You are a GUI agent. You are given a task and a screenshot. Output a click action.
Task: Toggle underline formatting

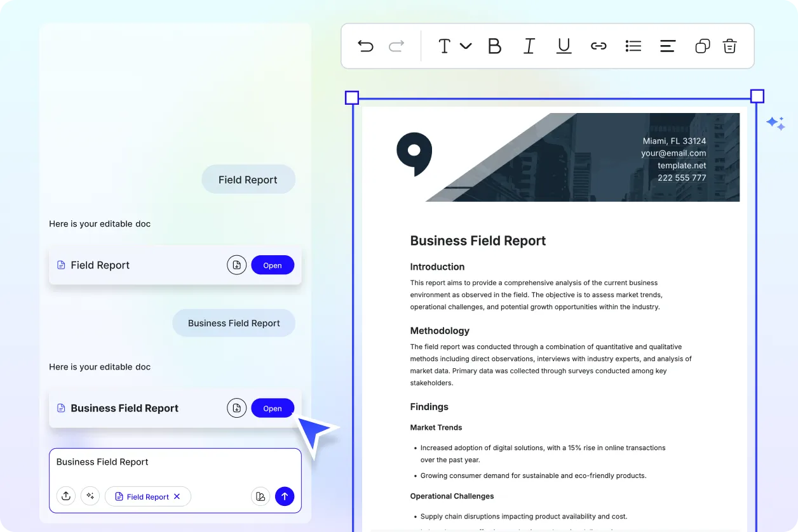click(564, 46)
